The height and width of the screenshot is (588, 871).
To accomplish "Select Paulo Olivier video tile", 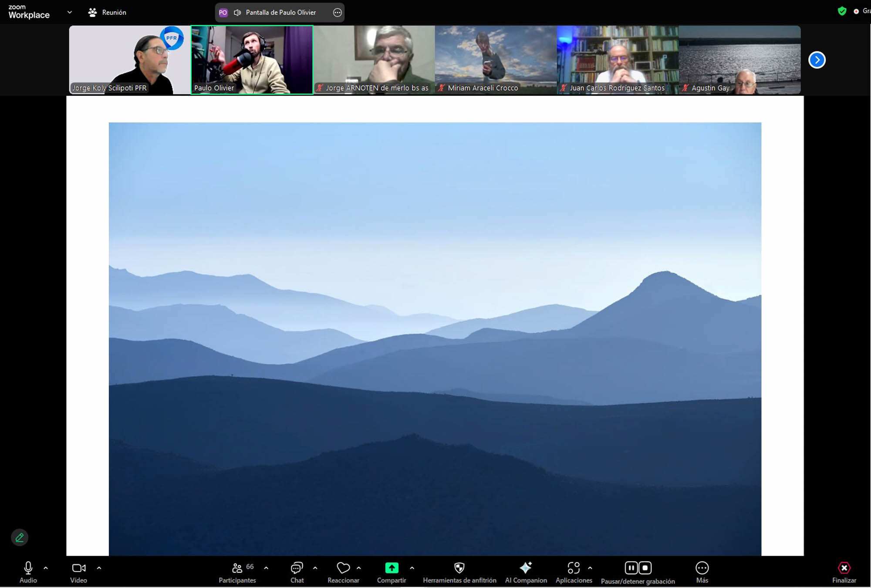I will pos(252,60).
